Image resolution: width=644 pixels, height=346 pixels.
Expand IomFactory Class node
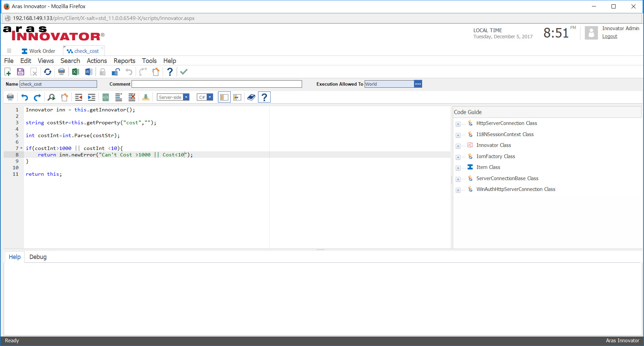tap(458, 157)
